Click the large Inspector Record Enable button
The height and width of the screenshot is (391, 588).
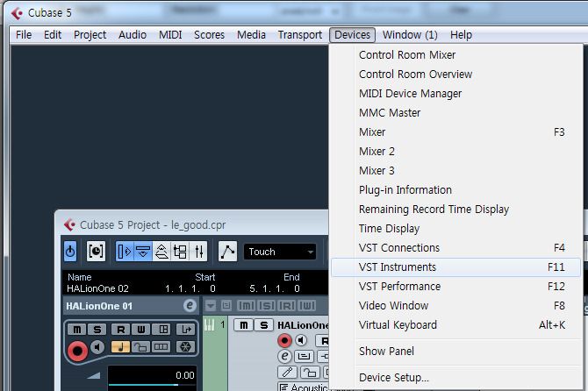(x=77, y=351)
